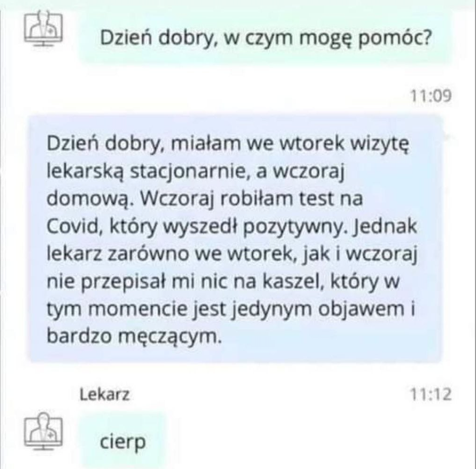This screenshot has height=469, width=476.
Task: Click the 11:09 timestamp
Action: coord(431,96)
